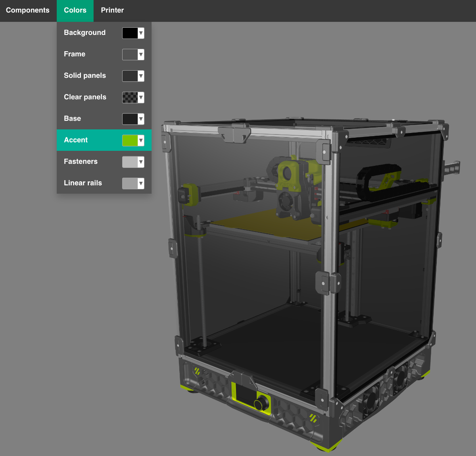Viewport: 476px width, 456px height.
Task: Open the Components menu
Action: 28,10
